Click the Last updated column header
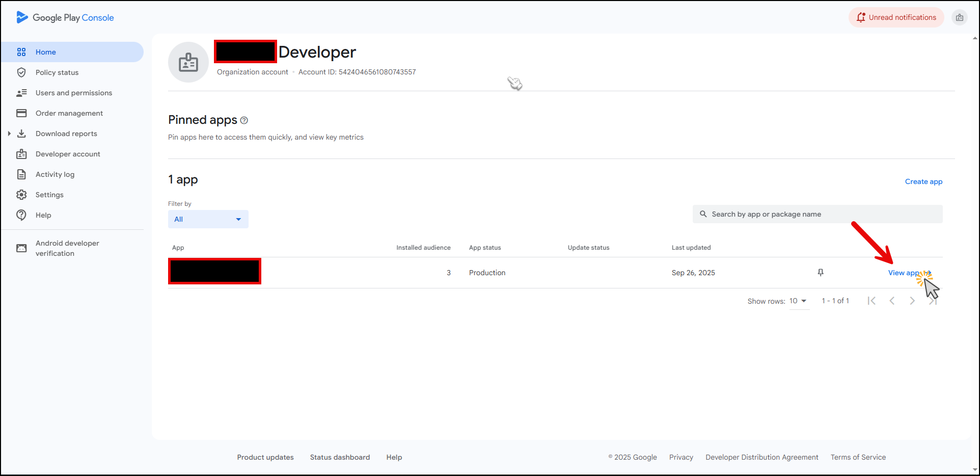Image resolution: width=980 pixels, height=476 pixels. pyautogui.click(x=691, y=248)
